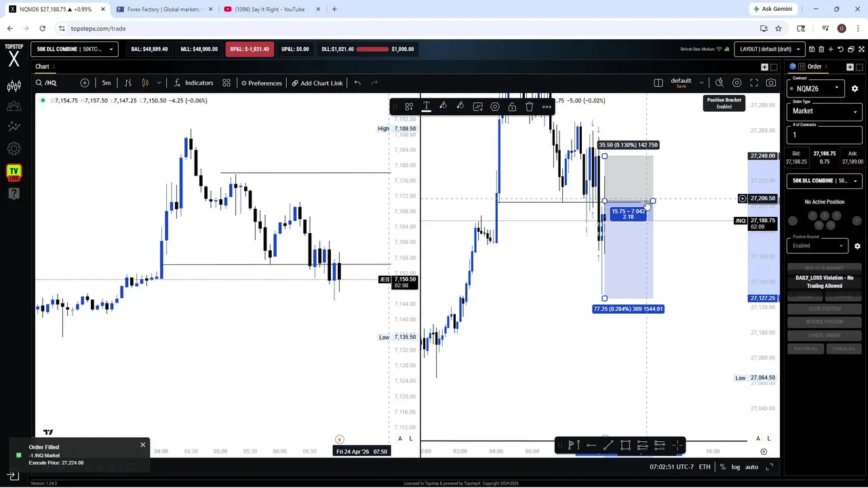Image resolution: width=868 pixels, height=488 pixels.
Task: Reset layout with circular arrow icon
Action: [841, 49]
